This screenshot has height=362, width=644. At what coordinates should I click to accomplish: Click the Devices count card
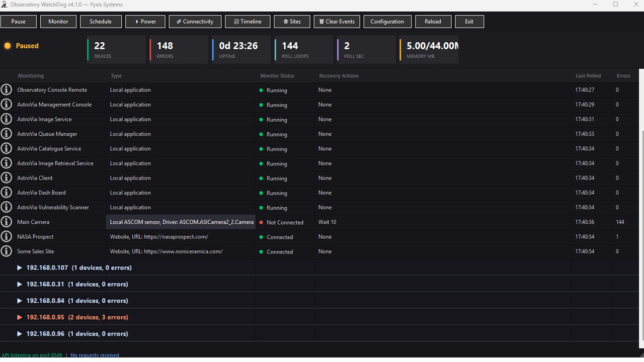(x=116, y=49)
